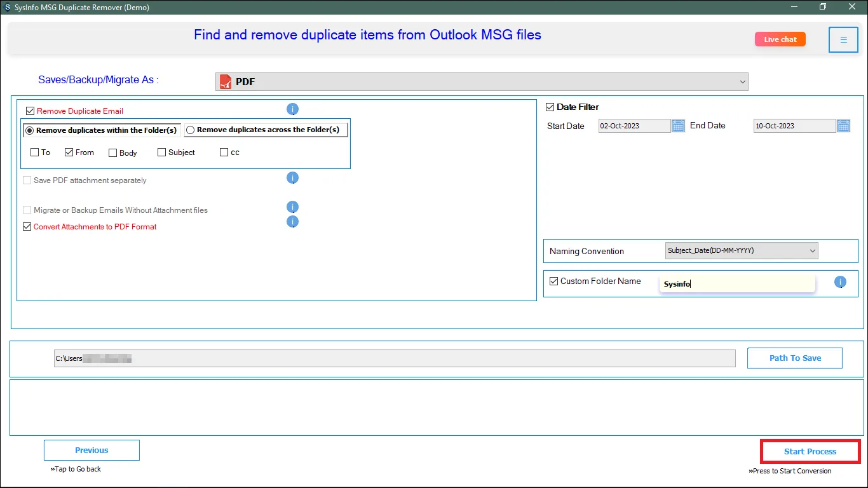This screenshot has width=868, height=488.
Task: Select Remove duplicates across the Folder(s)
Action: (190, 130)
